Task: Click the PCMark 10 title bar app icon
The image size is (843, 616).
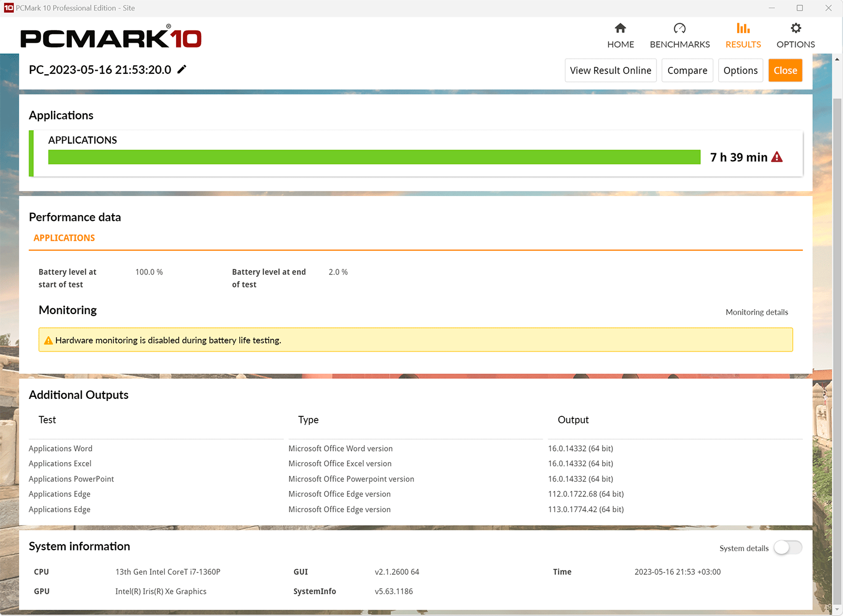Action: click(x=8, y=8)
